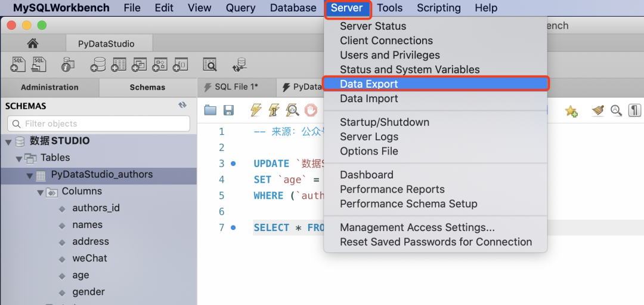Collapse the 数据STUDIO schema

coord(8,142)
